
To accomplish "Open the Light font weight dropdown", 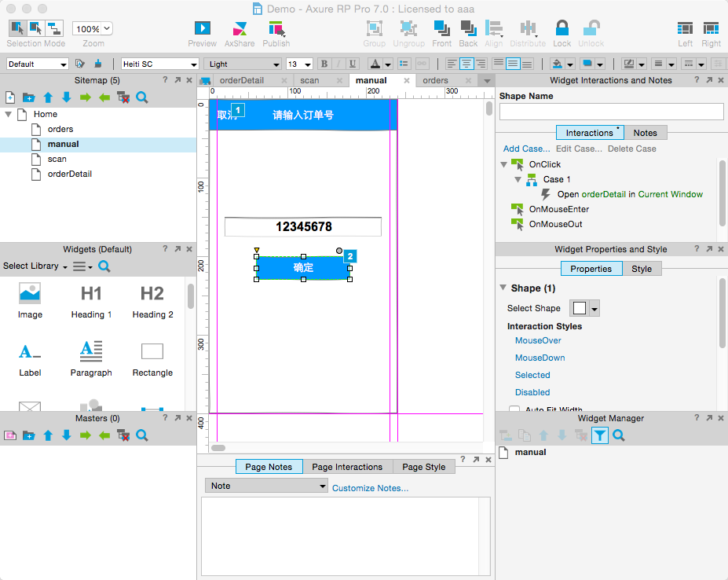I will pyautogui.click(x=243, y=64).
